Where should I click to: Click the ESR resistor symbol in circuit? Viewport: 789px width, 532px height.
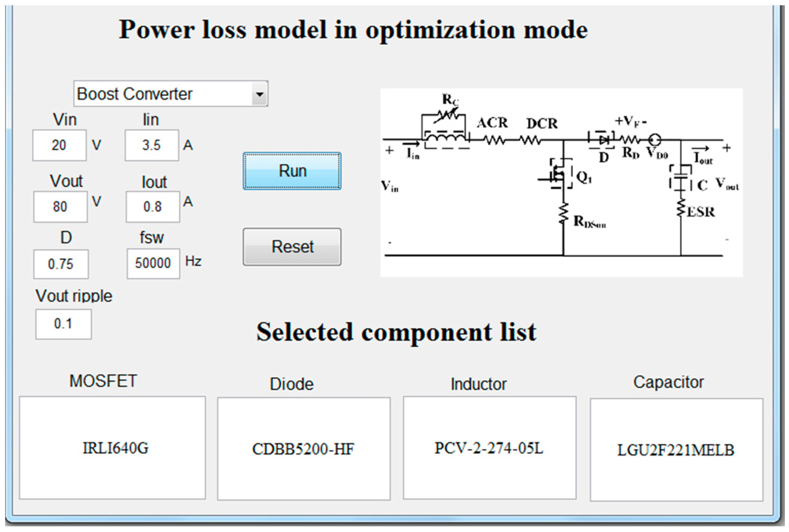pos(681,208)
